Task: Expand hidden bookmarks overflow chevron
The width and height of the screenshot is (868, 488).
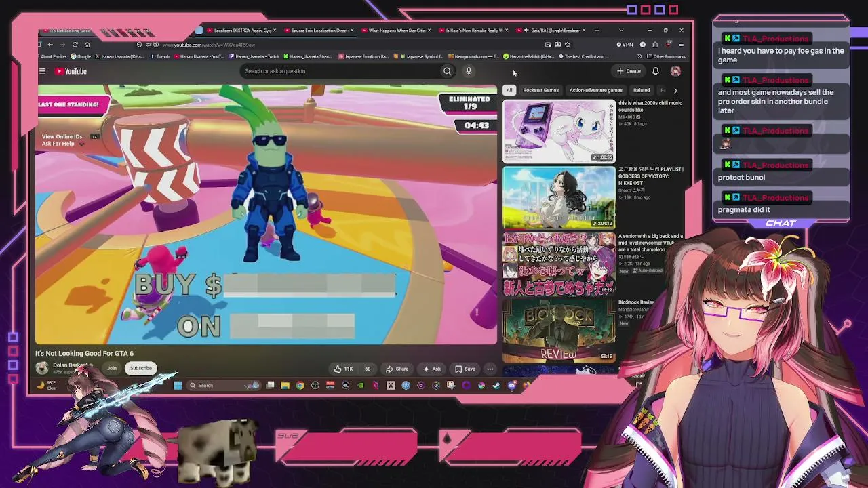Action: click(639, 56)
